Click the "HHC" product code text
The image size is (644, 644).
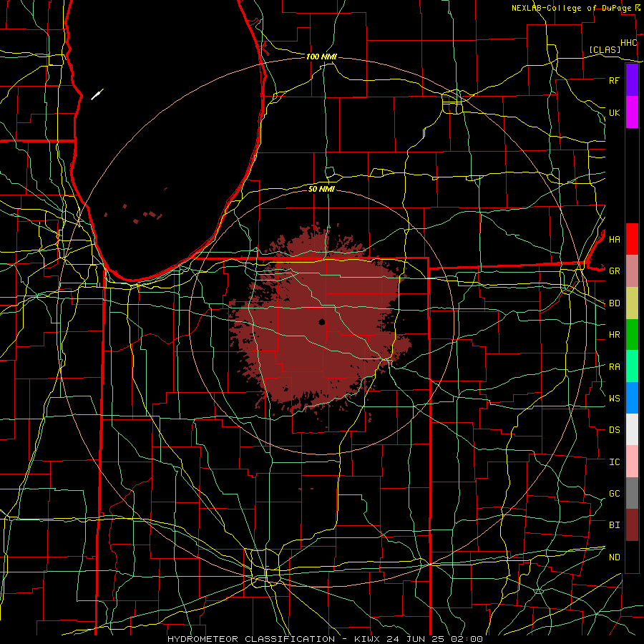coord(628,43)
